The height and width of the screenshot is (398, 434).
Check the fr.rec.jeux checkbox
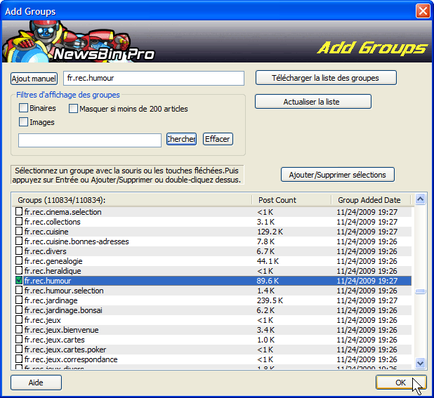pos(19,320)
